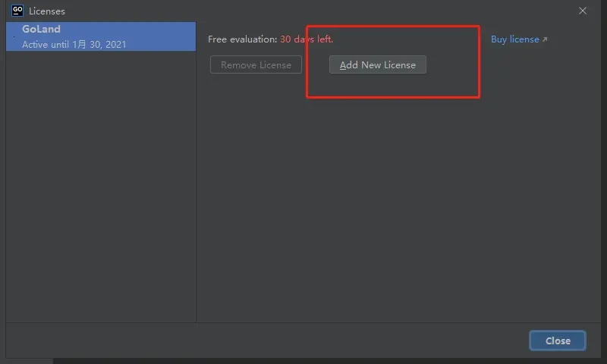Image resolution: width=607 pixels, height=364 pixels.
Task: Click the external arrow icon beside Buy license
Action: (x=545, y=39)
